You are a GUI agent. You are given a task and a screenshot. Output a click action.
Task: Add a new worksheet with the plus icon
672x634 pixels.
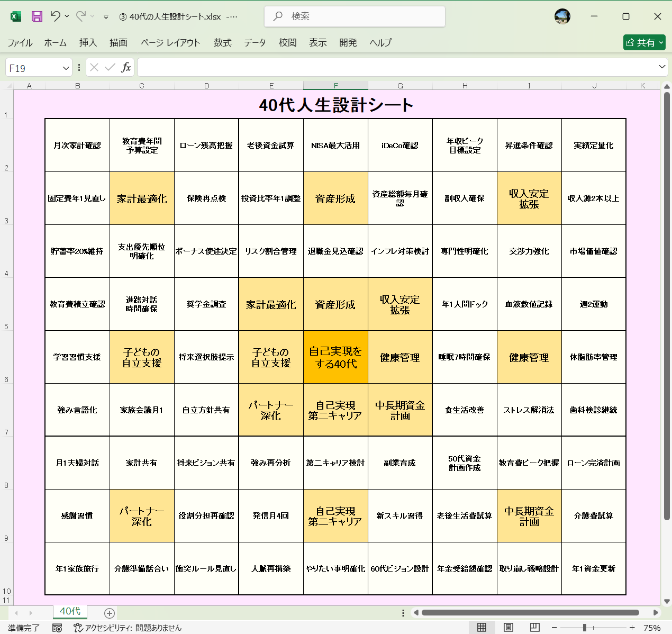(109, 612)
